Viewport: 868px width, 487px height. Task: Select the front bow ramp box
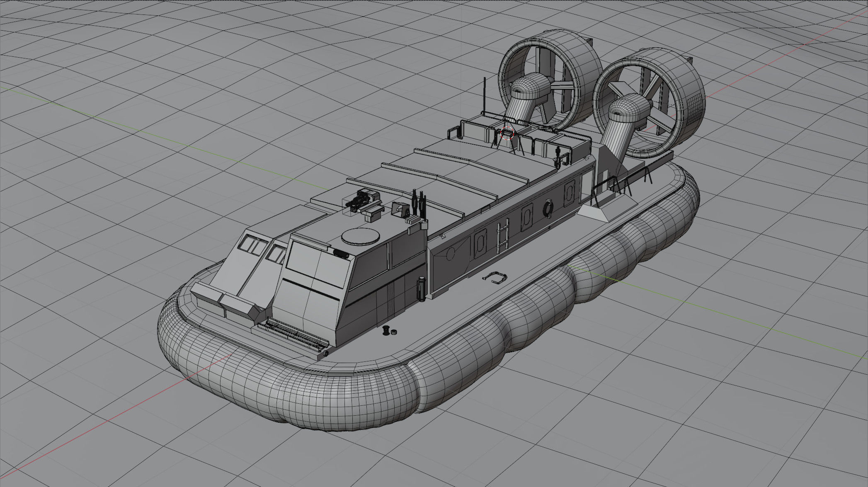coord(224,305)
